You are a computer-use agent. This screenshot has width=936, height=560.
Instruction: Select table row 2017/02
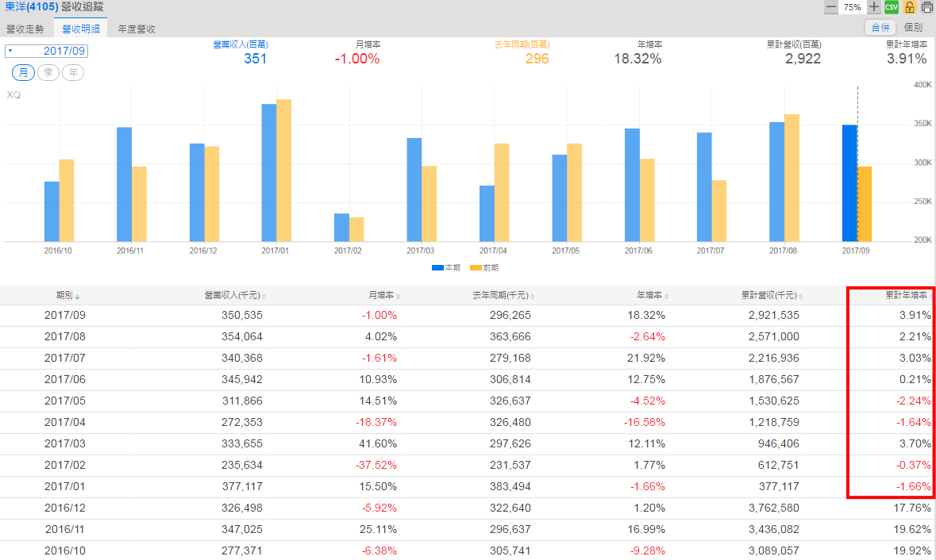click(x=468, y=466)
